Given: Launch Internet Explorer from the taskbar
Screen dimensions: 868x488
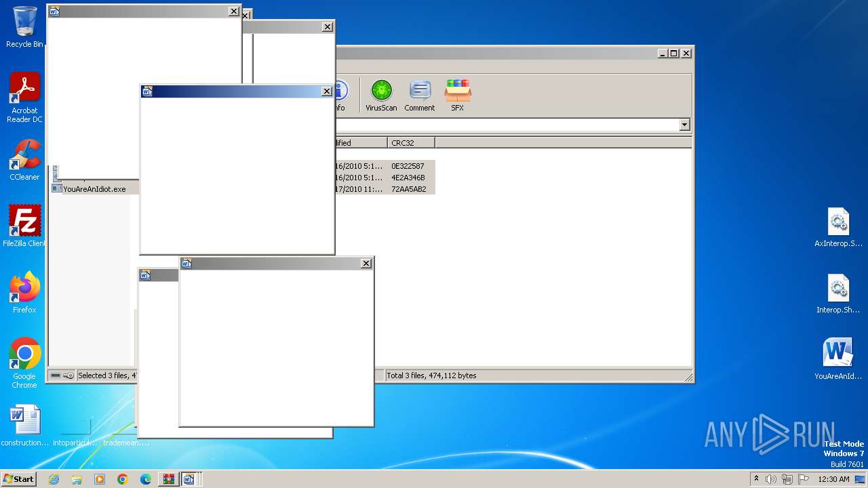Looking at the screenshot, I should coord(54,479).
